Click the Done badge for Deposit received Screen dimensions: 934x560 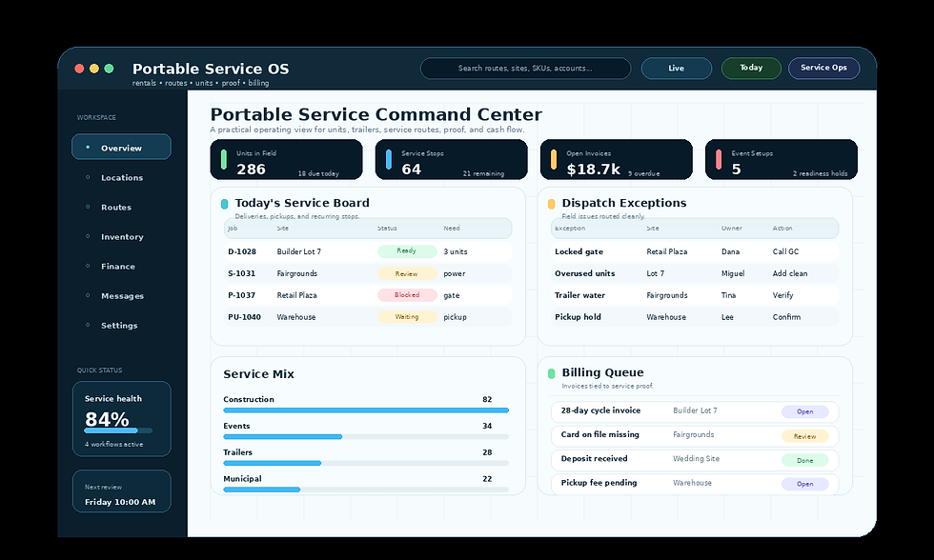click(x=804, y=460)
